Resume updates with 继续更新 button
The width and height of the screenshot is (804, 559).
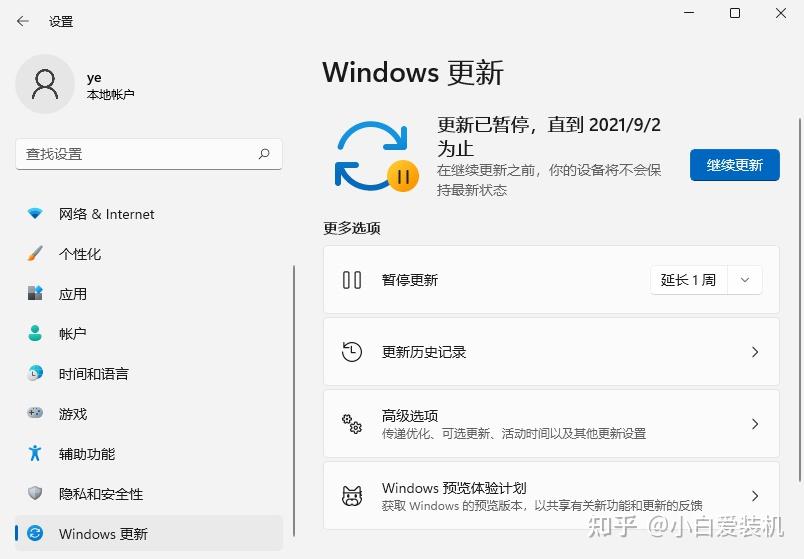tap(735, 165)
